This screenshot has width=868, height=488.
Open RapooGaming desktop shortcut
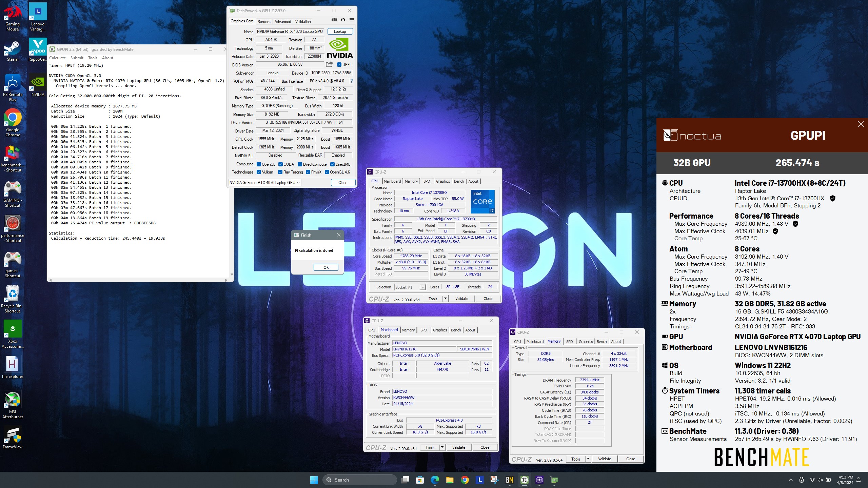(38, 50)
